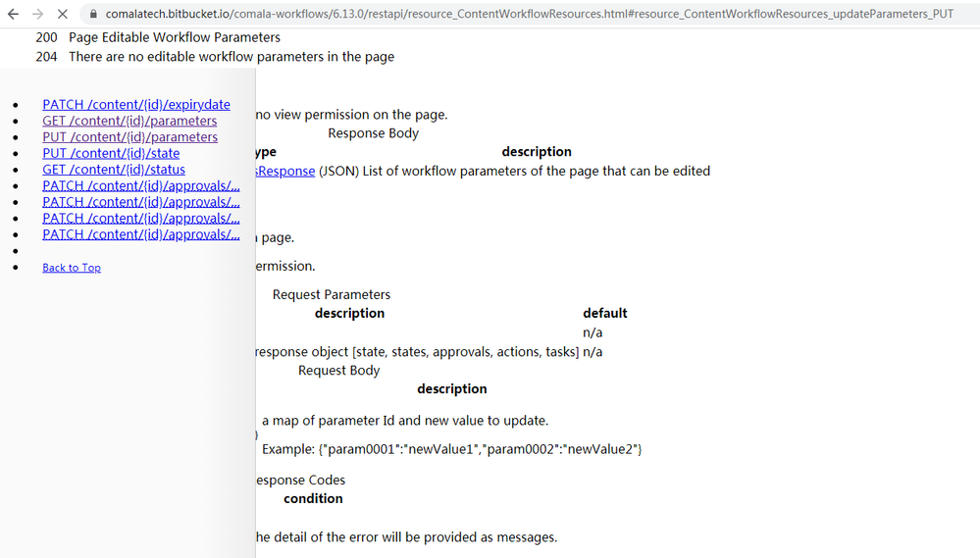This screenshot has width=980, height=558.
Task: Click the 'Request Parameters' heading
Action: tap(332, 294)
